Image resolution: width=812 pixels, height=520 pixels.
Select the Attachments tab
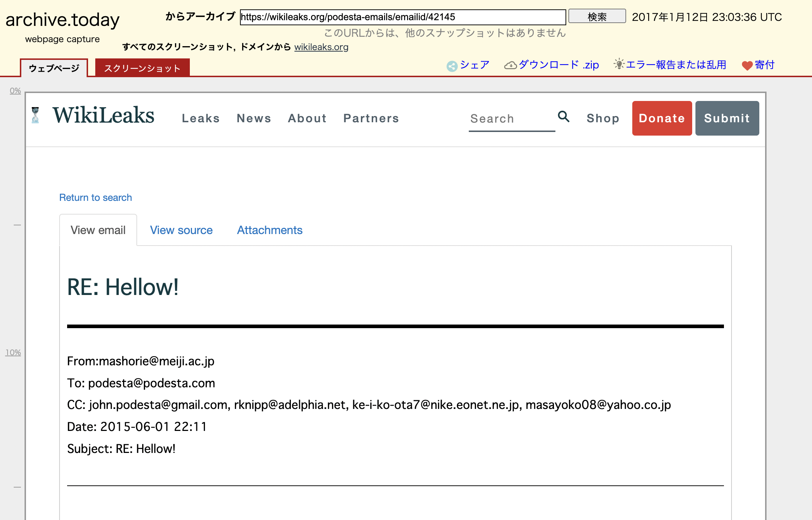tap(270, 230)
